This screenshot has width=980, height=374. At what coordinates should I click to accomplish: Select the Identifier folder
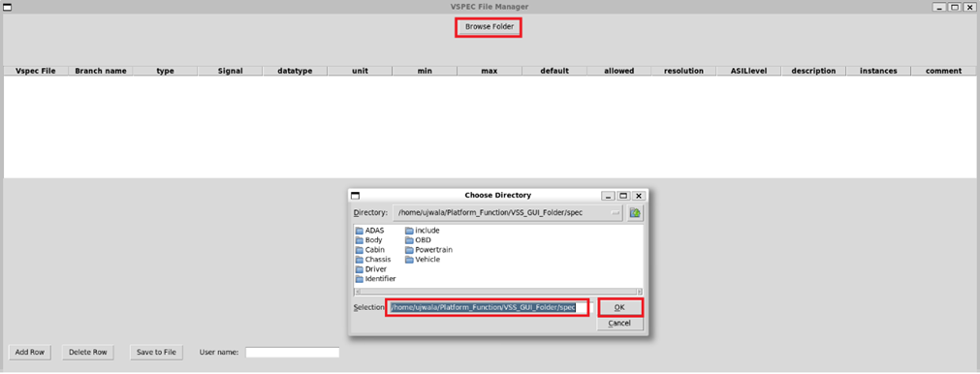[x=376, y=279]
